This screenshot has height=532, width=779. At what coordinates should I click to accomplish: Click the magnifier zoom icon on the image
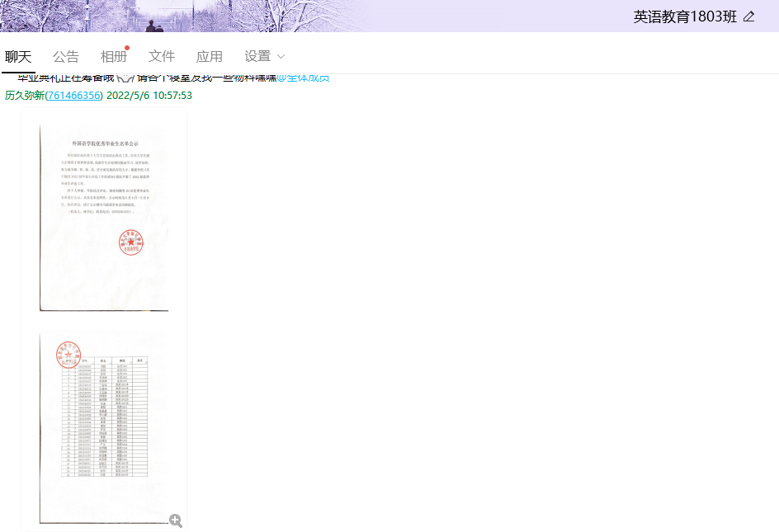(175, 520)
